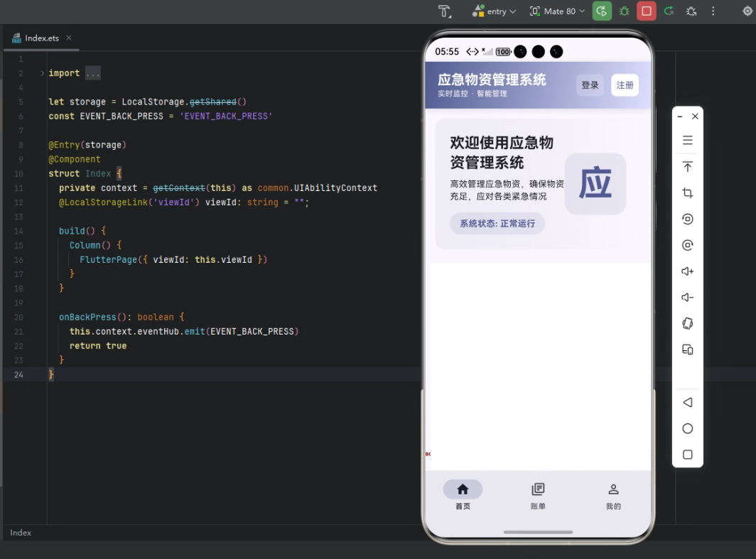Decrease emulator volume
This screenshot has width=756, height=559.
688,298
